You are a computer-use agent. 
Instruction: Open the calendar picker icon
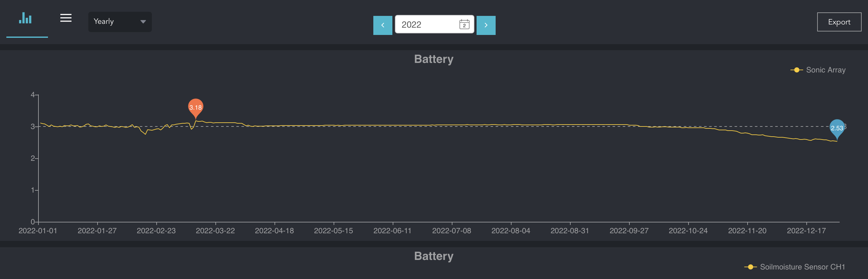(464, 24)
